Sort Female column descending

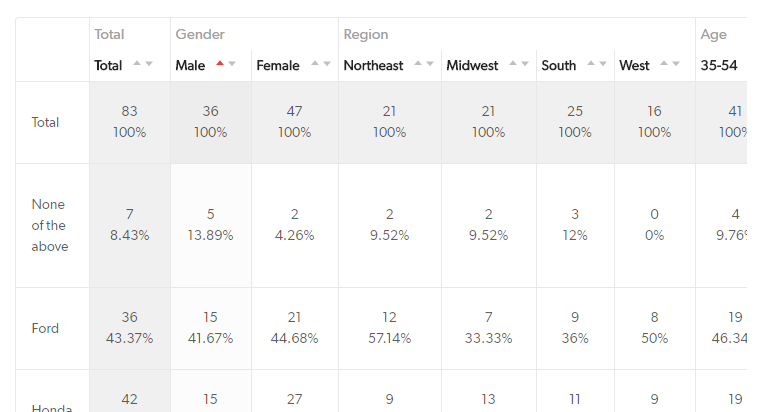pos(327,64)
